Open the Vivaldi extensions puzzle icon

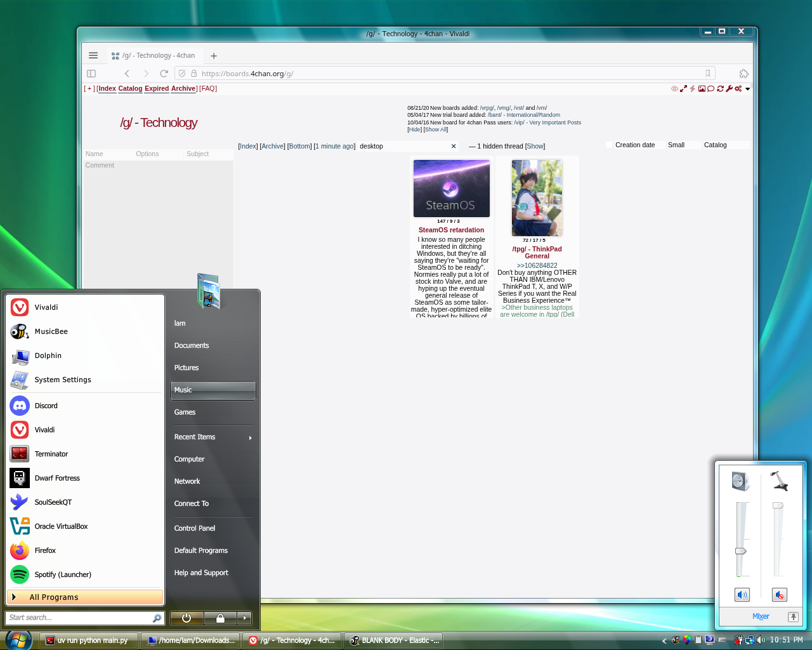point(744,74)
